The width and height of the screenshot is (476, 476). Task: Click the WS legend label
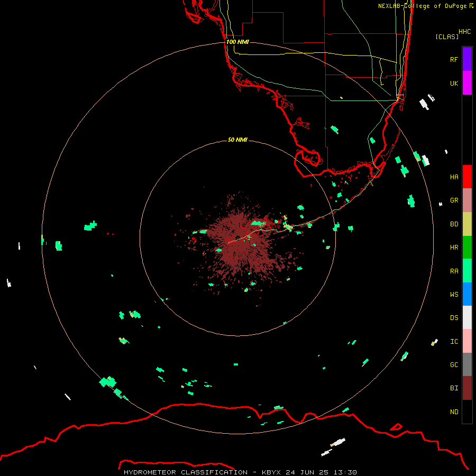click(x=454, y=295)
